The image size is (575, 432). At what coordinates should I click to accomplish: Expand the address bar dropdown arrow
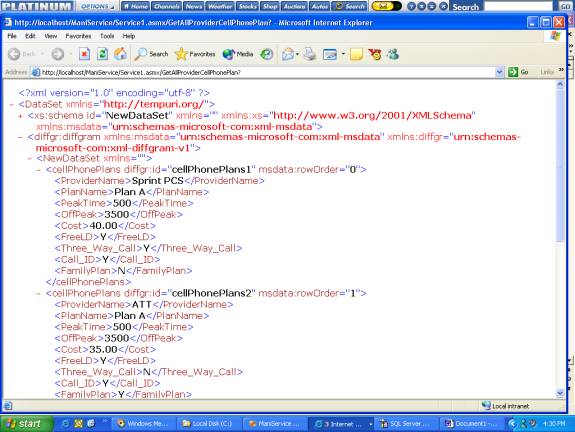point(499,72)
